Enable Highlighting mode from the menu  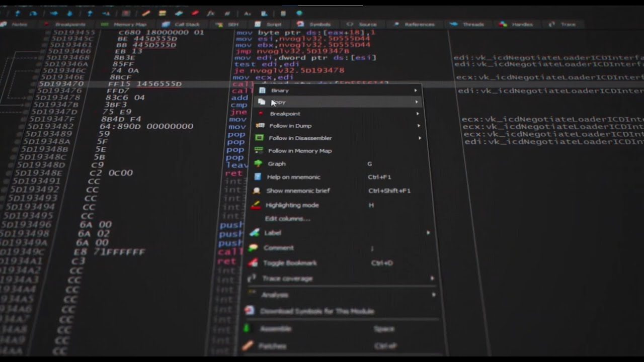coord(292,205)
